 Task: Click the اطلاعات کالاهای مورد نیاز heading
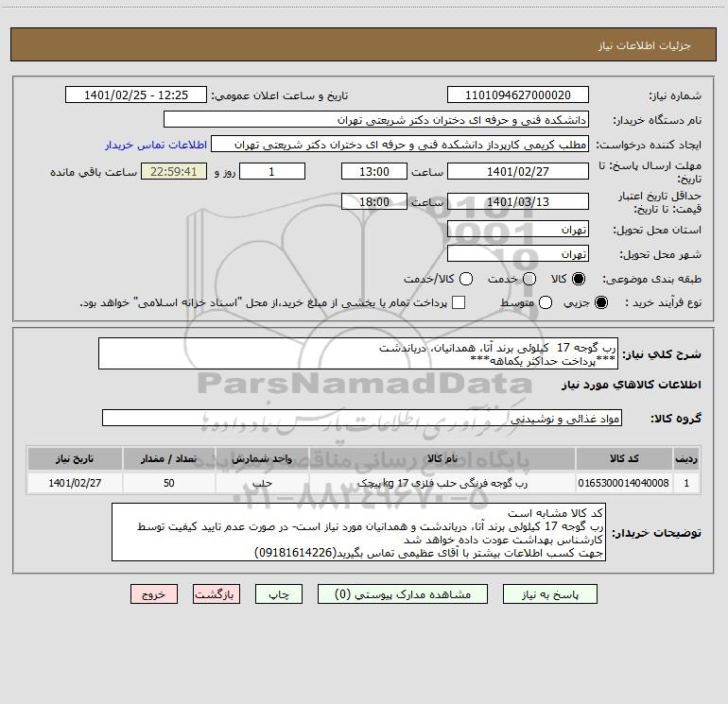[631, 385]
